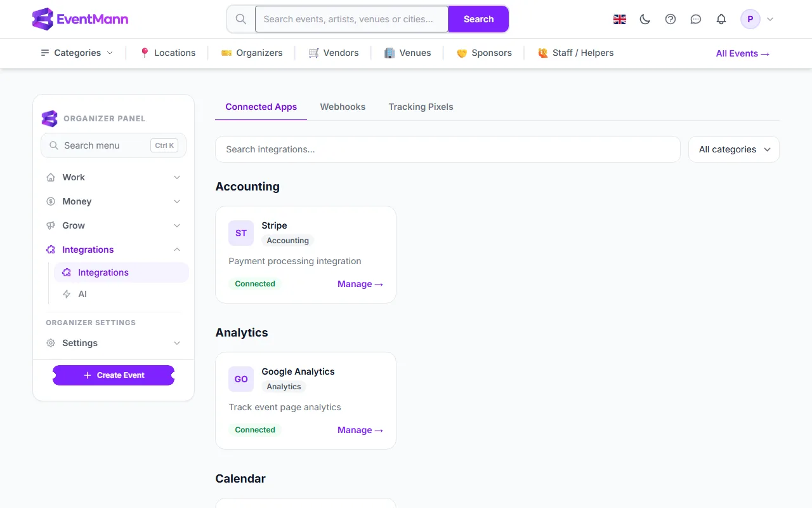This screenshot has height=508, width=812.
Task: Click the AI lightning bolt icon
Action: click(x=67, y=294)
